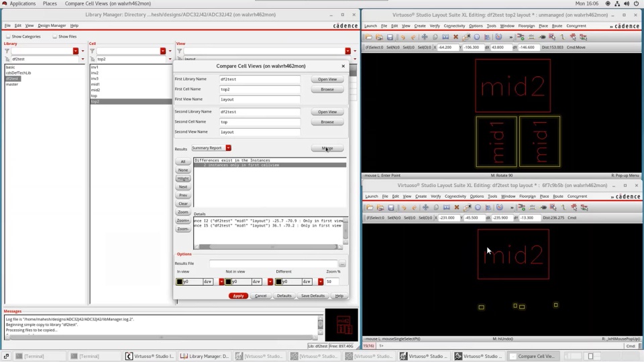Click Undo arrow in top2 layout window toolbar
This screenshot has width=644, height=362.
(x=403, y=37)
